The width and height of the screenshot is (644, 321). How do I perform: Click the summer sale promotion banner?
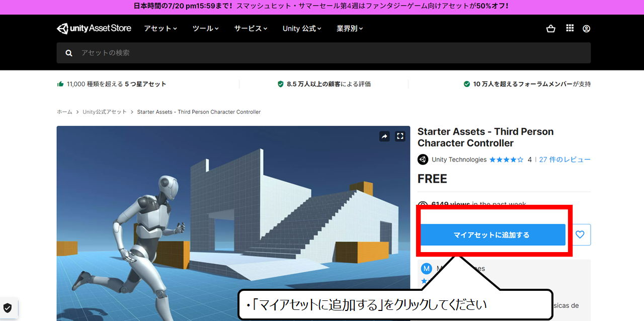pyautogui.click(x=322, y=6)
